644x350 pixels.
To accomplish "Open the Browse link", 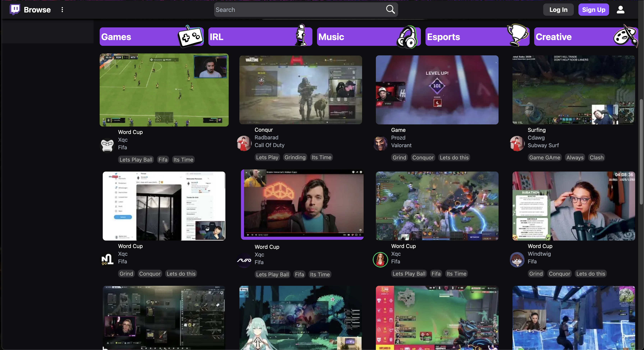I will click(37, 10).
